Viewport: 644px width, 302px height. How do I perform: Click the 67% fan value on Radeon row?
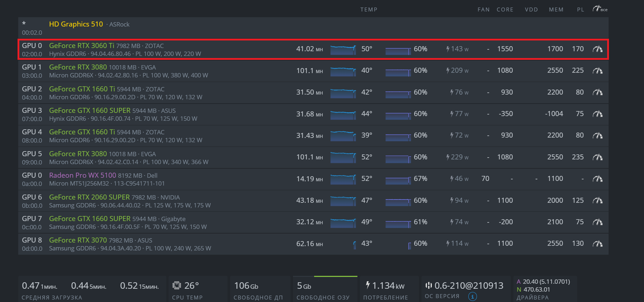pos(420,179)
